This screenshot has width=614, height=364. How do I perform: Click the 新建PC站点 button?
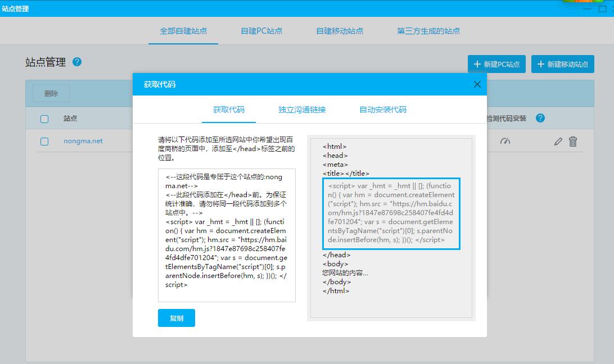tap(496, 63)
